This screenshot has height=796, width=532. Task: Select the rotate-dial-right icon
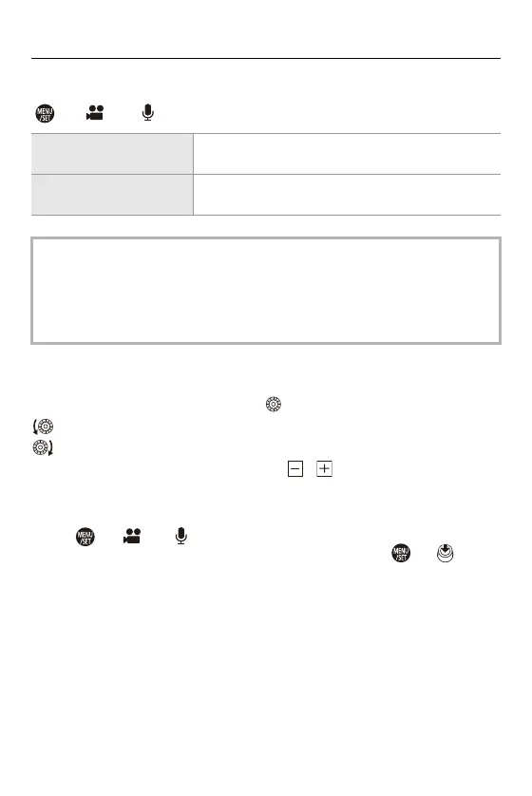click(43, 447)
